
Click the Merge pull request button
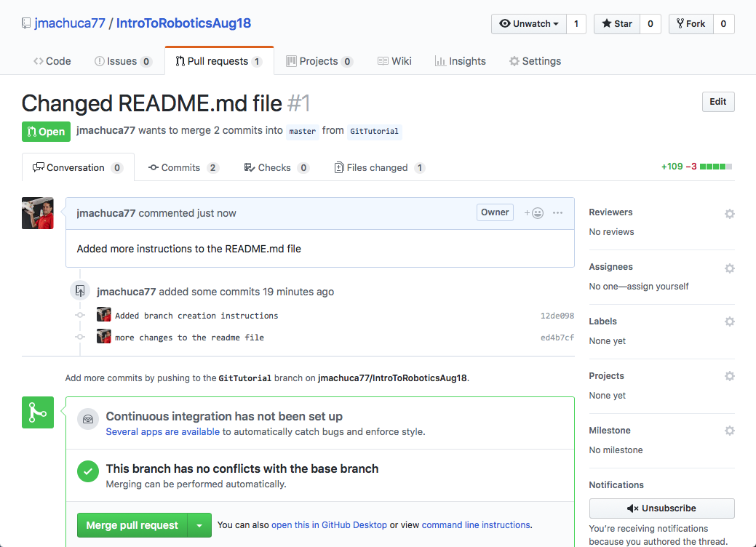click(132, 525)
